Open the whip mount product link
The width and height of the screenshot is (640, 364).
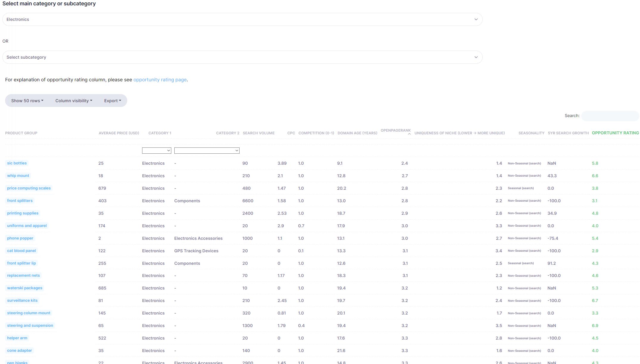[18, 176]
